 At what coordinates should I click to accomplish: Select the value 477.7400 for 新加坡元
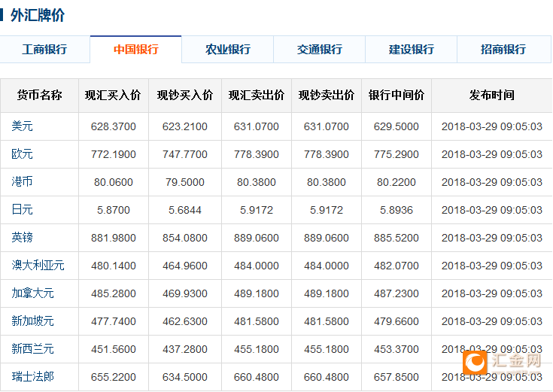tap(113, 322)
